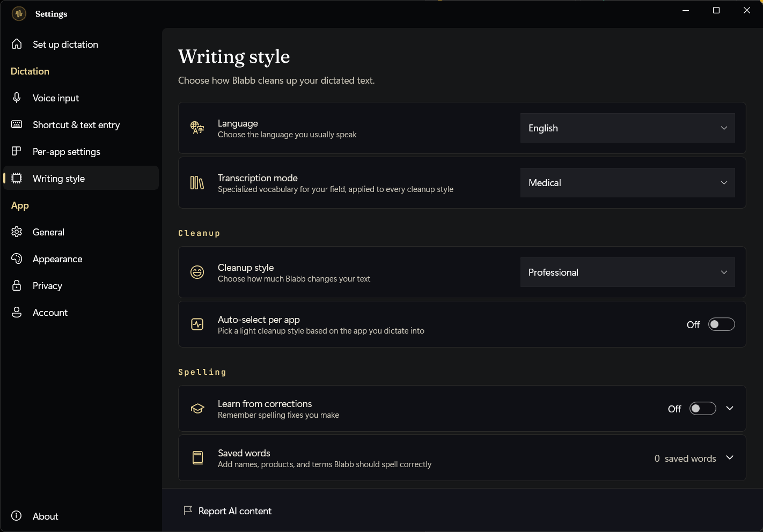The height and width of the screenshot is (532, 763).
Task: Open the Transcription mode dropdown showing Medical
Action: pyautogui.click(x=628, y=183)
